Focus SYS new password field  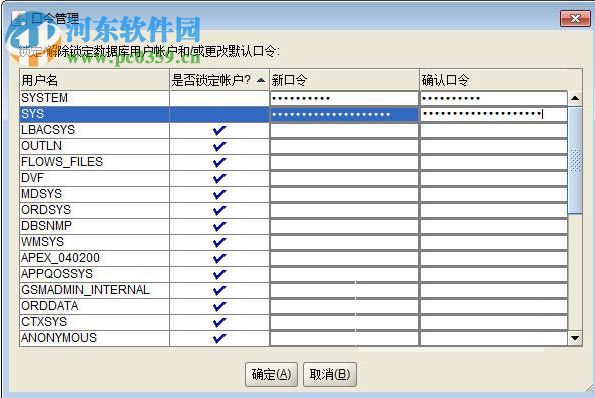click(x=344, y=115)
